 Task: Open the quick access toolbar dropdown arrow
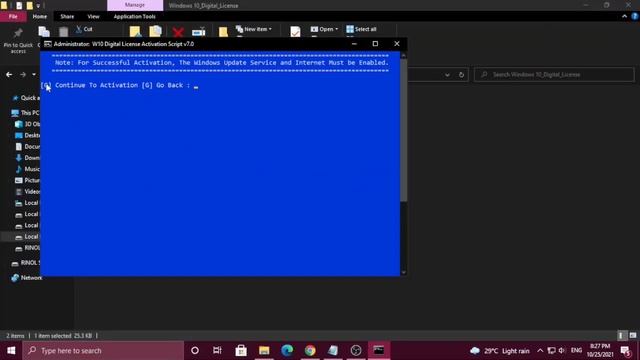tap(38, 6)
